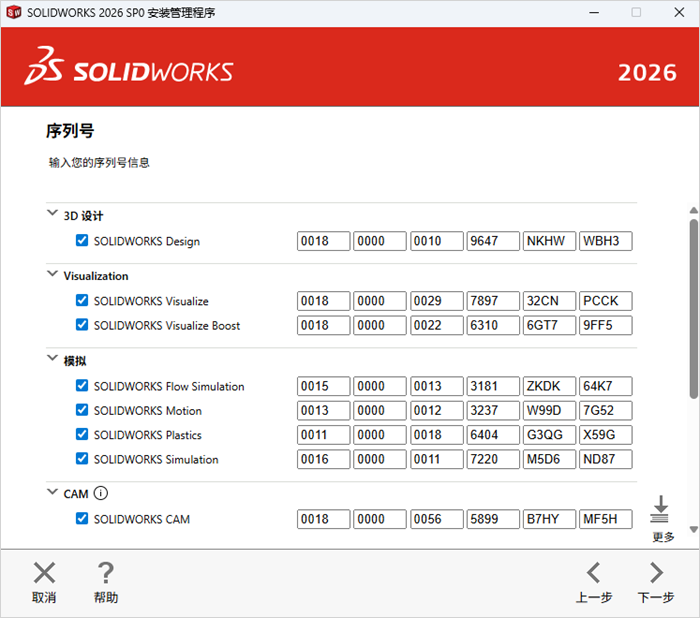Click the SOLIDWORKS Plastics label text
The width and height of the screenshot is (700, 618).
tap(148, 435)
